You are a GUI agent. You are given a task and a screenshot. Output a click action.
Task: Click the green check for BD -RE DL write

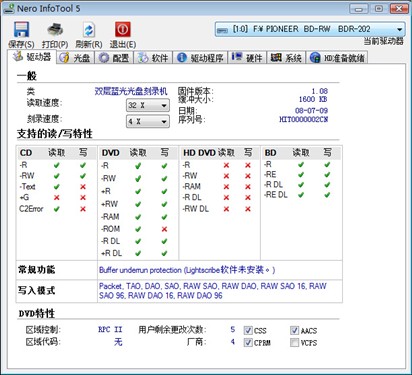(327, 194)
